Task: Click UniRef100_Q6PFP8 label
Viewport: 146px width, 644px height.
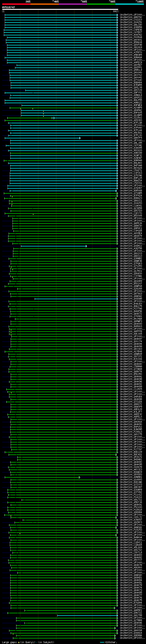Action: pyautogui.click(x=131, y=331)
